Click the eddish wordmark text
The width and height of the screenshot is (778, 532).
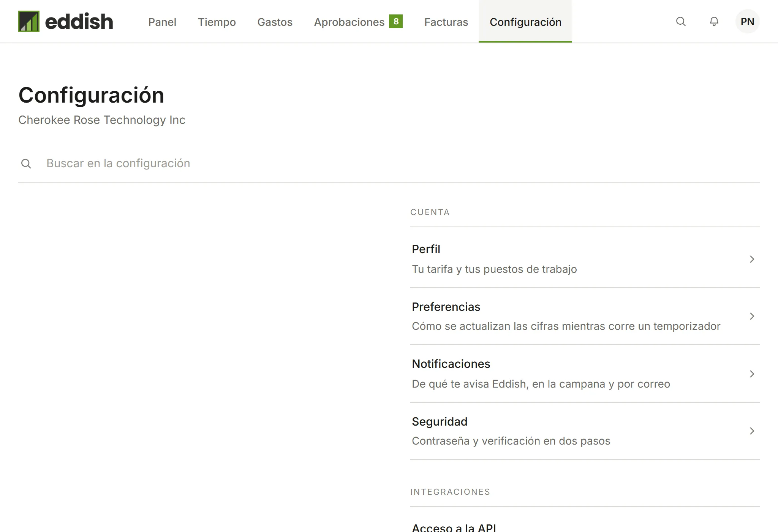pos(79,21)
